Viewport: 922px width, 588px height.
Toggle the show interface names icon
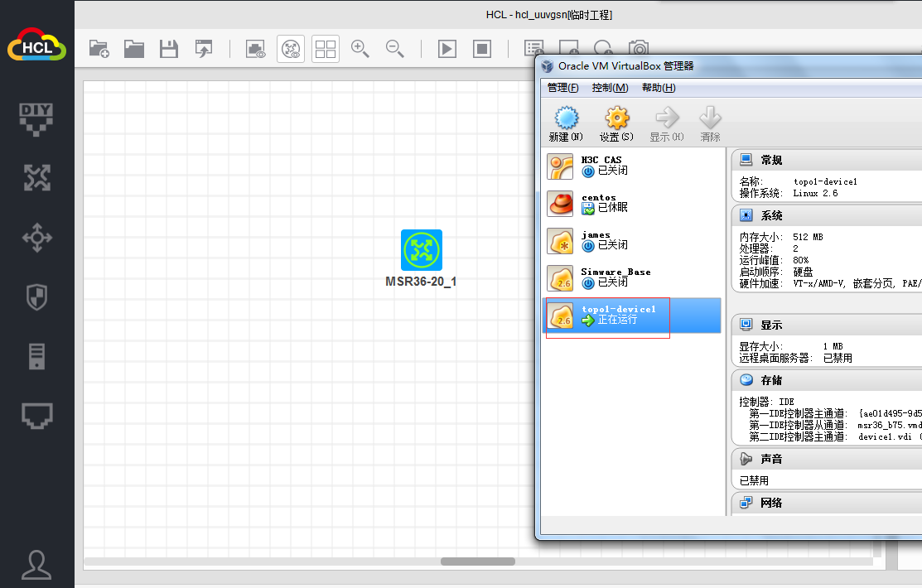256,49
